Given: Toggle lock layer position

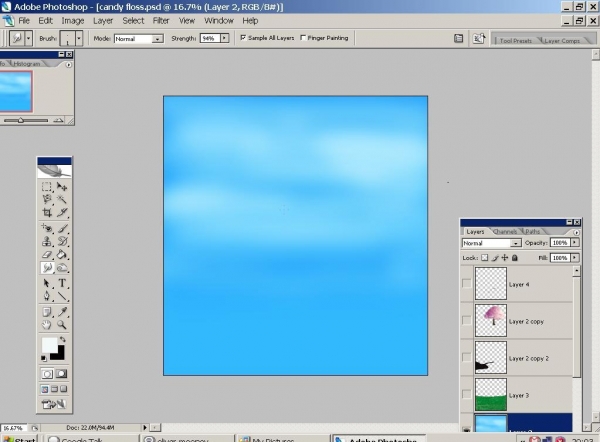Looking at the screenshot, I should tap(505, 258).
